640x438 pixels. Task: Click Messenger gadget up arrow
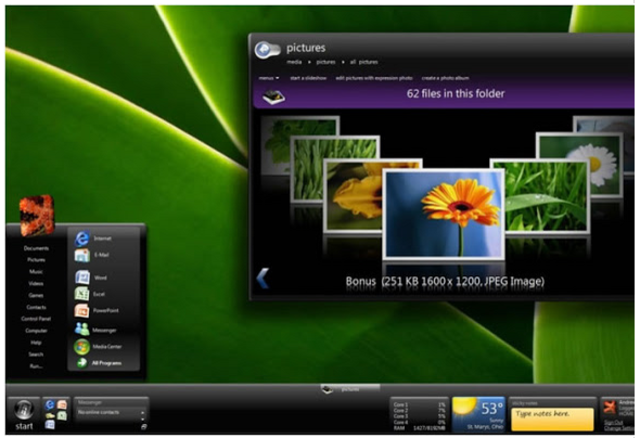click(143, 413)
